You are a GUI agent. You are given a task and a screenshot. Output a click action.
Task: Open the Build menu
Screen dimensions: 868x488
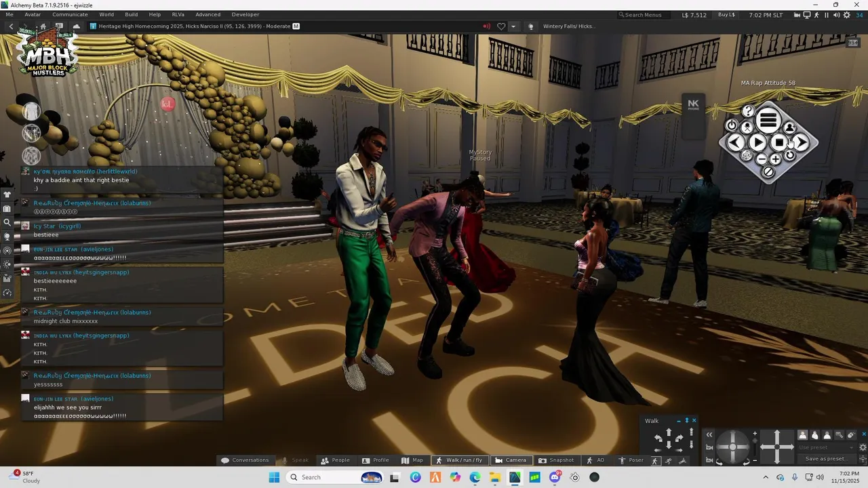coord(132,14)
